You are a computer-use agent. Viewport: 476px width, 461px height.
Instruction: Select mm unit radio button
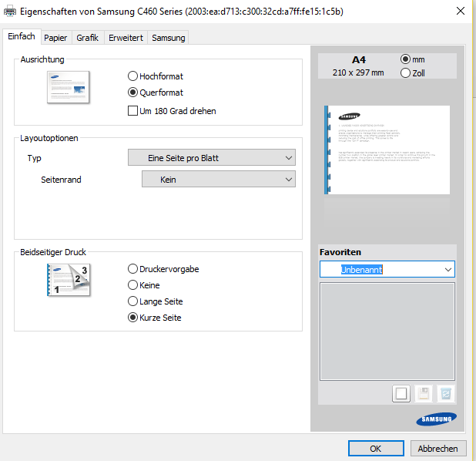click(x=412, y=59)
